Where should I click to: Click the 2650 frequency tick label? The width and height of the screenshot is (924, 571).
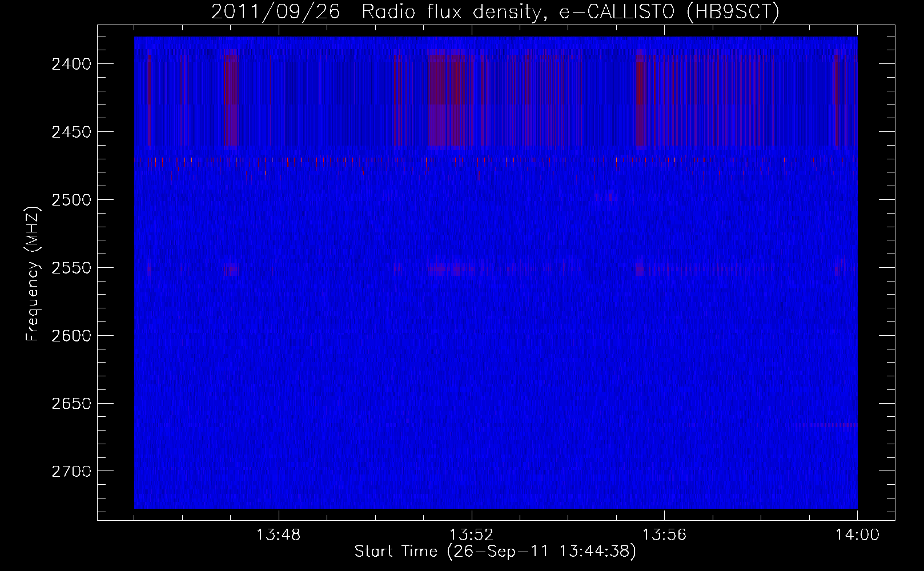(x=71, y=404)
